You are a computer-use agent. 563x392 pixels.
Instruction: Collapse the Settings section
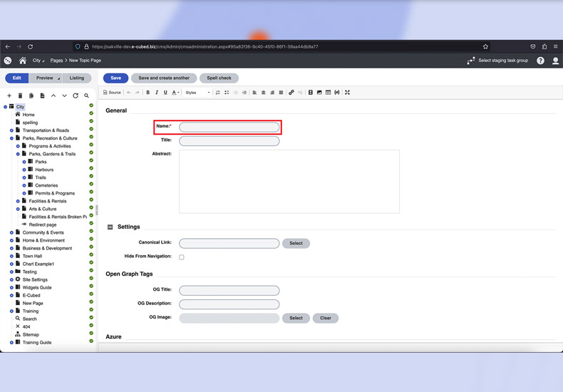110,227
